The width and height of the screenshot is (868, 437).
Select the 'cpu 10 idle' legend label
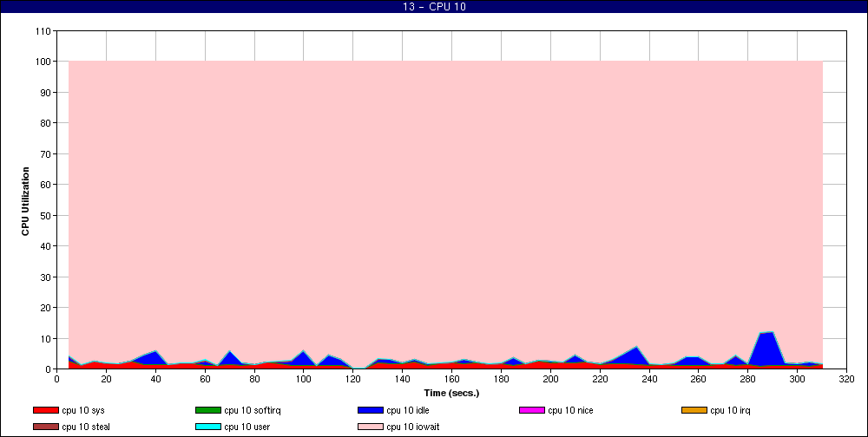tap(408, 410)
